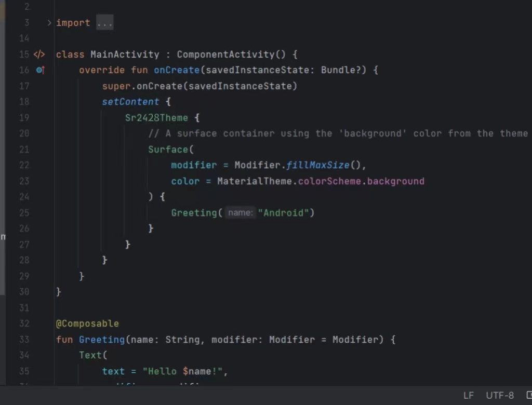Click 'Sr2428Theme' composable
The width and height of the screenshot is (532, 405).
pyautogui.click(x=156, y=118)
